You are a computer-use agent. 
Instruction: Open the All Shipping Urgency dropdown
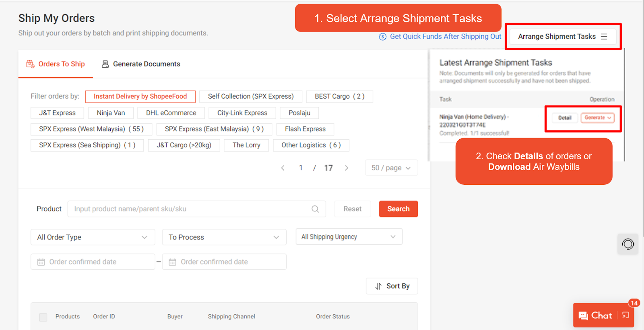point(349,237)
